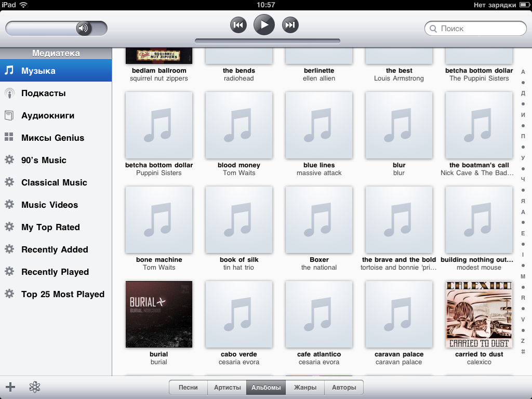The width and height of the screenshot is (532, 399).
Task: Select Миксы Genius in sidebar
Action: 52,138
